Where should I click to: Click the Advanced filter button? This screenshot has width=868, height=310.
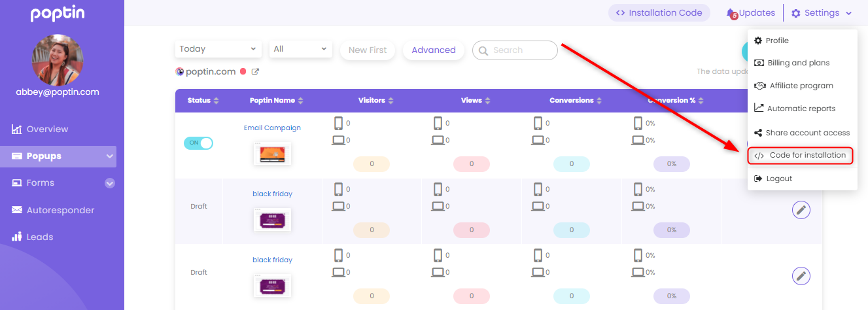coord(434,50)
